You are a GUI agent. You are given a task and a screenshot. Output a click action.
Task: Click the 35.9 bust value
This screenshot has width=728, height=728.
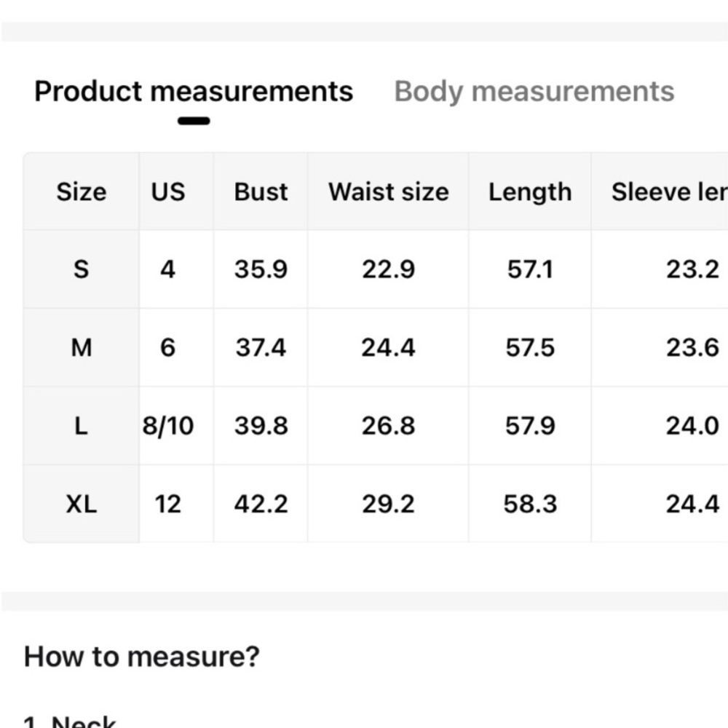[261, 269]
